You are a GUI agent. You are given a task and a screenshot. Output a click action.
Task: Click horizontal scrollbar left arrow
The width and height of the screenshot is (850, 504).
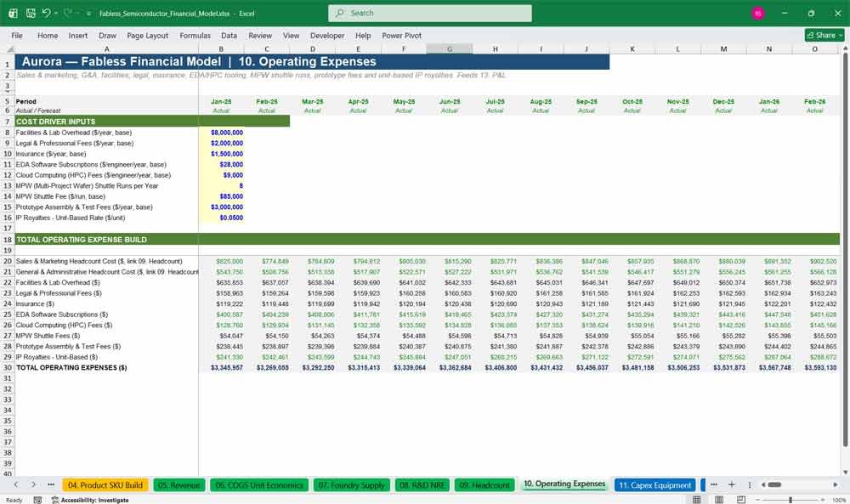[763, 484]
